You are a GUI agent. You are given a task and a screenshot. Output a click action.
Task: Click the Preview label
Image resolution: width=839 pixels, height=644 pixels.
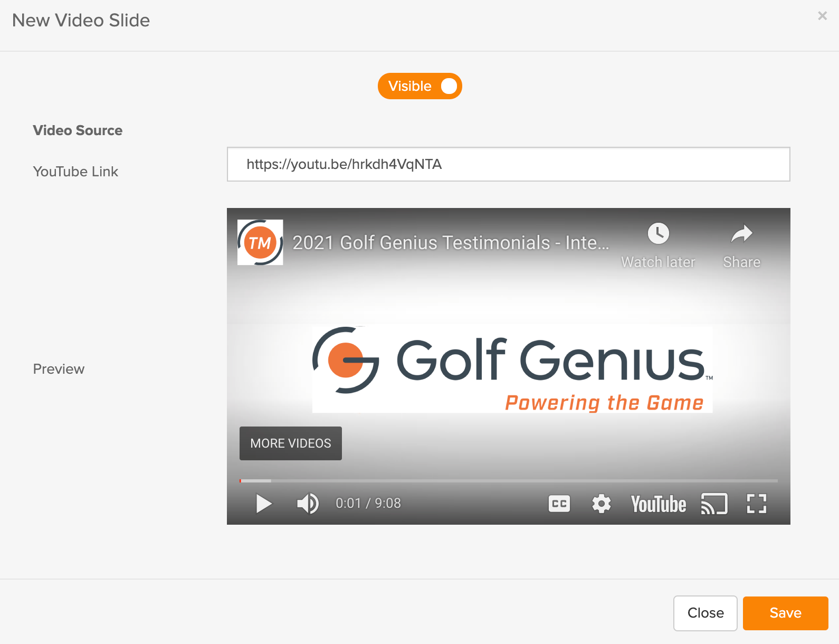pos(59,369)
